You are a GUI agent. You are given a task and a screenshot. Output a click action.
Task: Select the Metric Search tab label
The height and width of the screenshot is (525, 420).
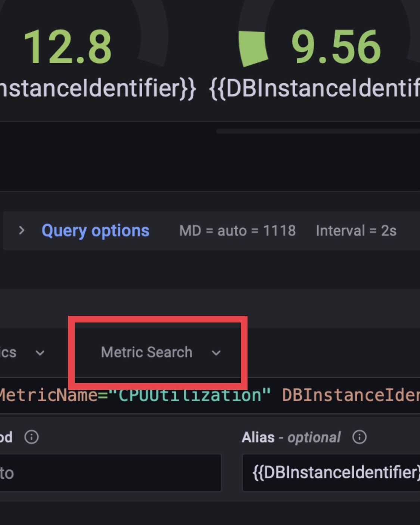coord(147,352)
